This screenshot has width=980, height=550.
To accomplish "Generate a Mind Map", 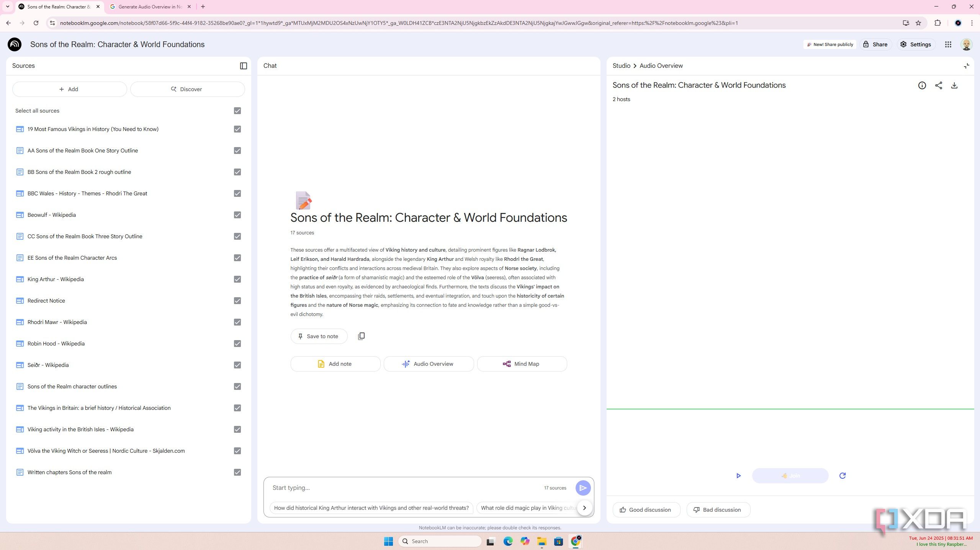I will (x=522, y=364).
